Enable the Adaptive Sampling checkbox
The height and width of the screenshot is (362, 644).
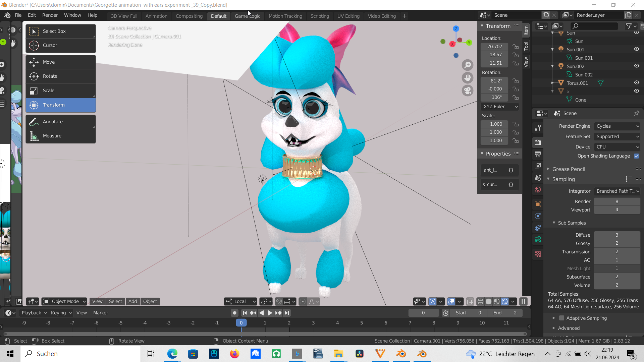pyautogui.click(x=561, y=318)
